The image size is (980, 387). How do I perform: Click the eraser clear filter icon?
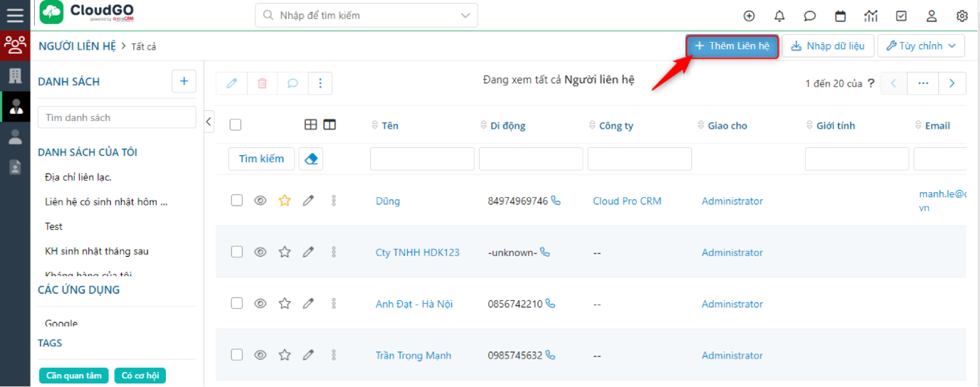311,159
